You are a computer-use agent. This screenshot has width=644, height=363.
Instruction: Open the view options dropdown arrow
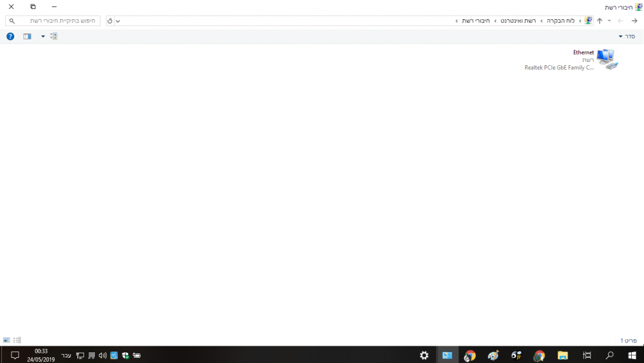click(x=43, y=37)
